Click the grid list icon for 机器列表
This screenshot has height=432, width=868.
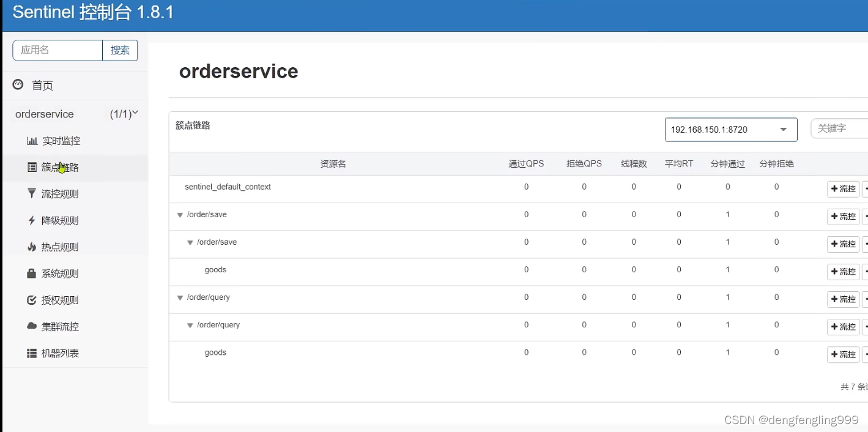tap(32, 353)
